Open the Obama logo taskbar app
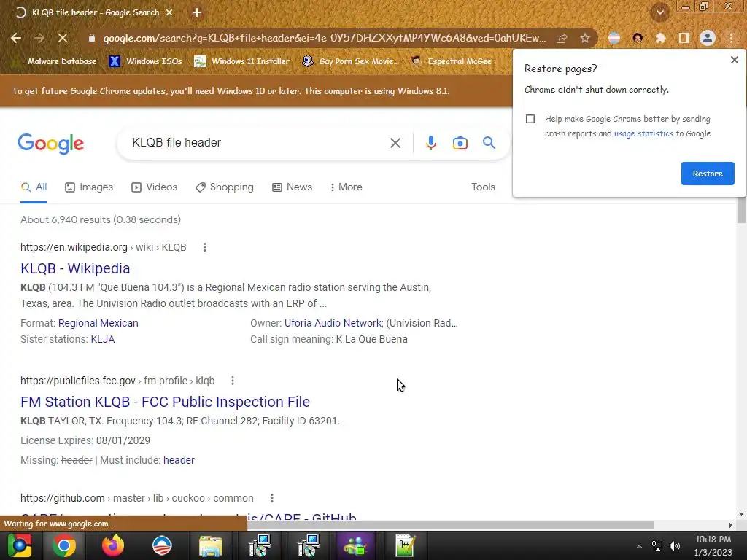 [x=162, y=545]
